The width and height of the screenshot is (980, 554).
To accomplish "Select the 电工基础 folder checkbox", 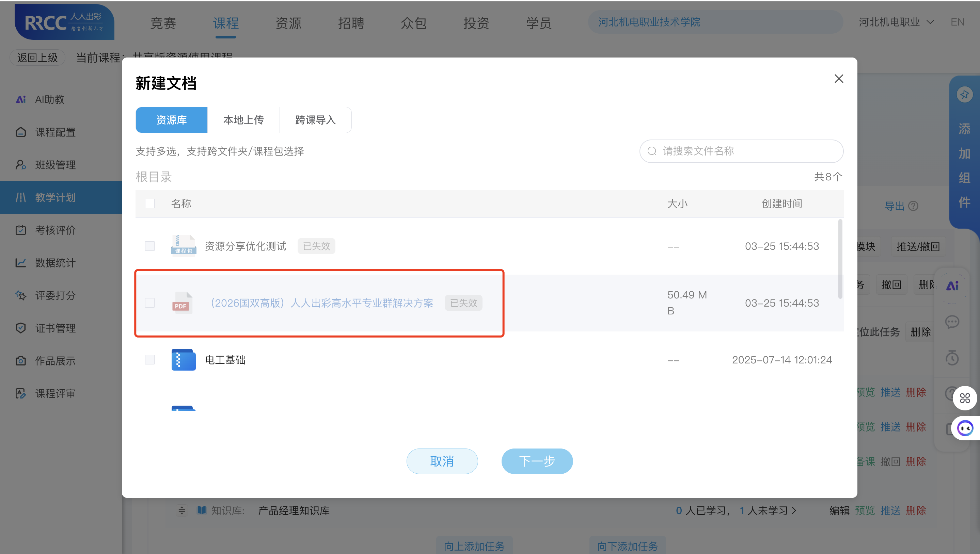I will coord(149,360).
